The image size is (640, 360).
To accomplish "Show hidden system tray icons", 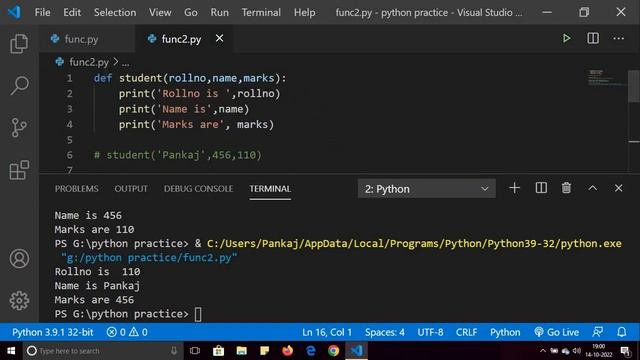I will coord(542,351).
